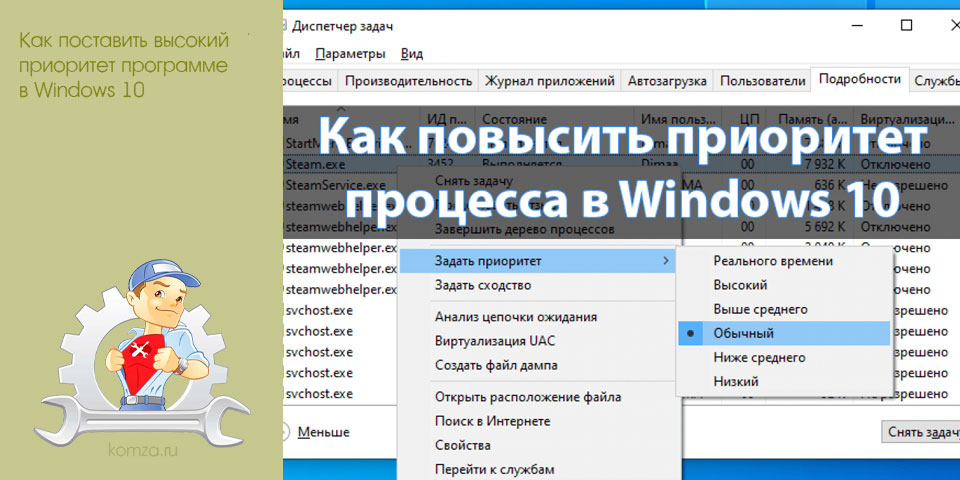
Task: Maximize the Диспетчер задач window
Action: pos(907,25)
